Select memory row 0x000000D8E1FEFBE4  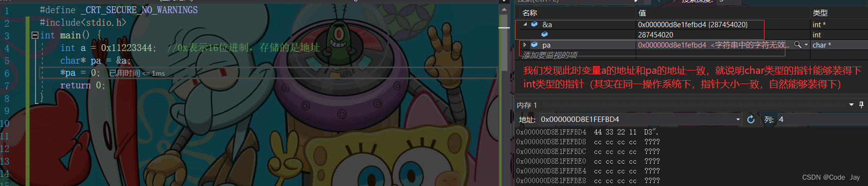click(588, 171)
